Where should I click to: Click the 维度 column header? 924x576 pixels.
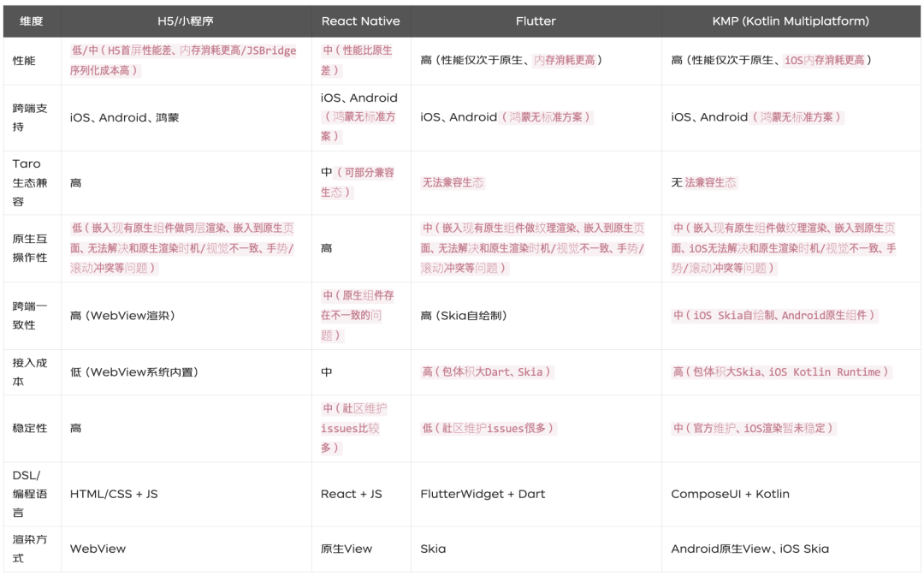point(32,21)
